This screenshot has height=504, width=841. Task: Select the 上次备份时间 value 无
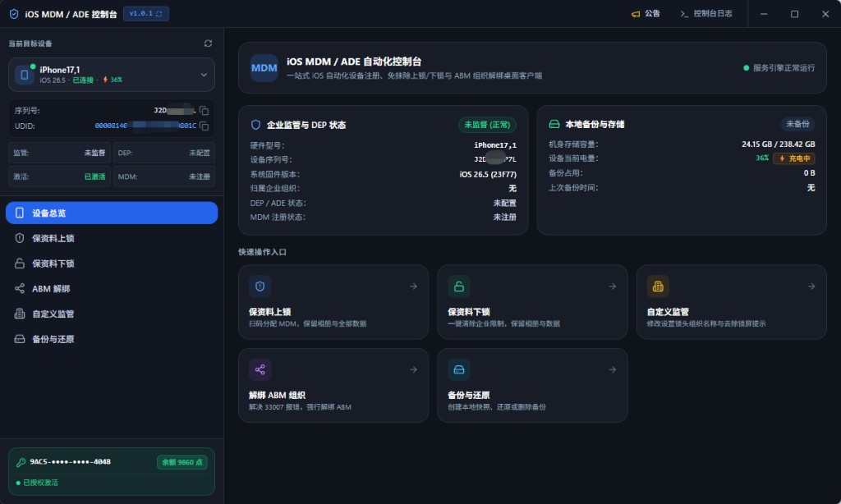click(811, 187)
